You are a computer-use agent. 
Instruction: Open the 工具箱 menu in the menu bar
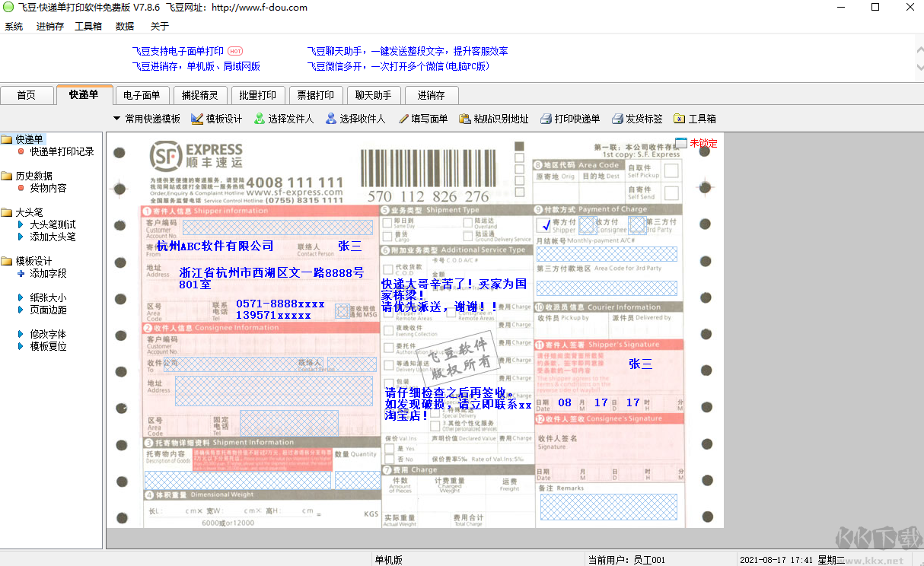[x=88, y=26]
